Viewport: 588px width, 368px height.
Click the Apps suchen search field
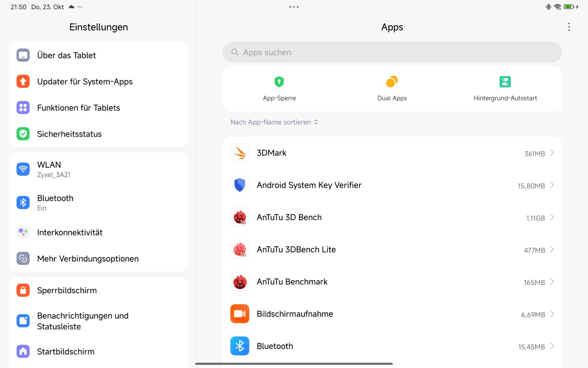[x=392, y=52]
